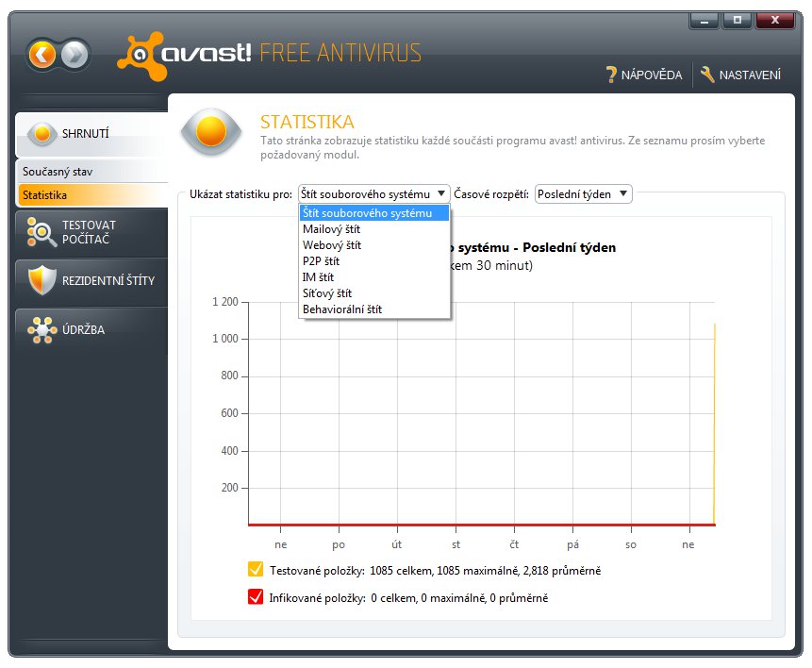Screen dimensions: 812x668
Task: Select Štít souborového systému in the list
Action: pos(373,213)
